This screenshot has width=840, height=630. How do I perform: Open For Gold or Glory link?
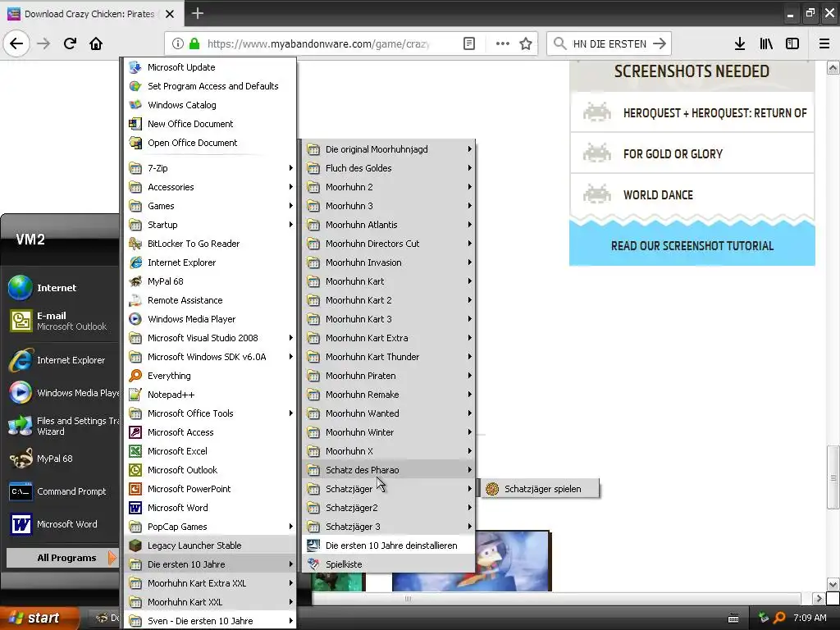click(692, 153)
